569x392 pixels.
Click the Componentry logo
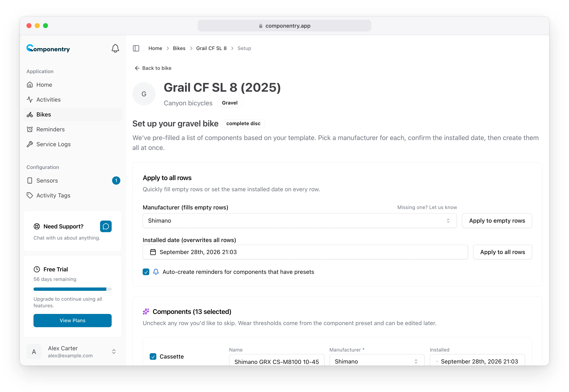[x=48, y=48]
